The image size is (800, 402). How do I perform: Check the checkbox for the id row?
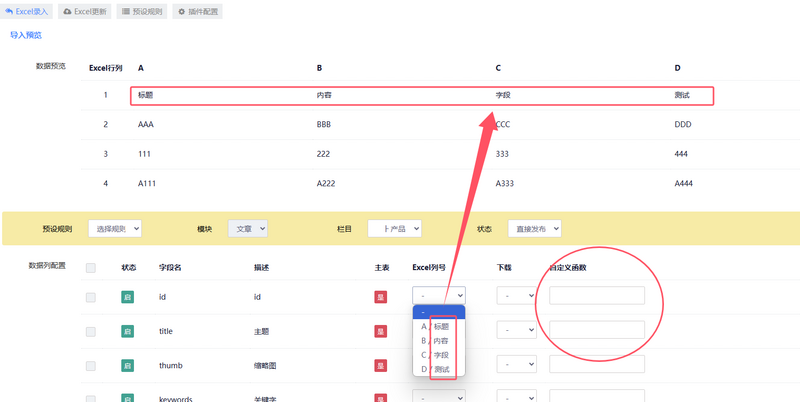pyautogui.click(x=91, y=297)
